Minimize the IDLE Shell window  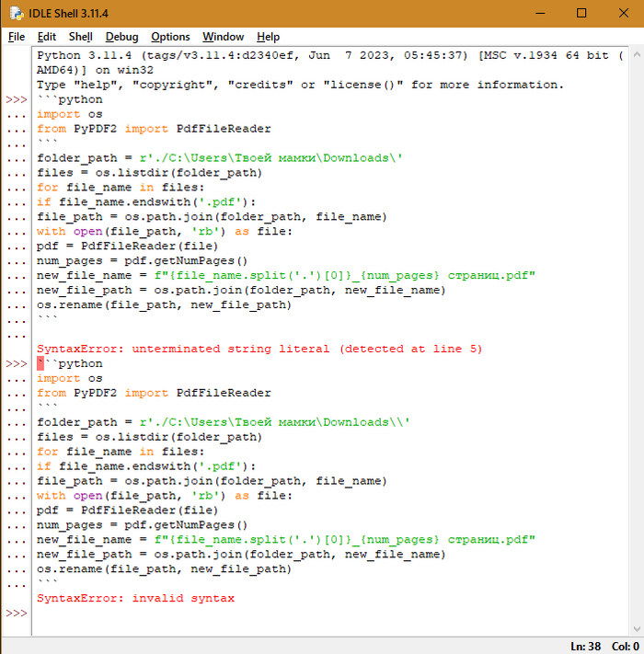tap(540, 14)
